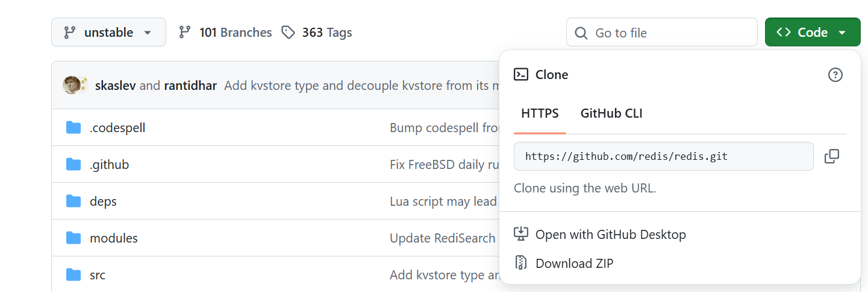Click the skaslev author avatar

click(x=72, y=85)
